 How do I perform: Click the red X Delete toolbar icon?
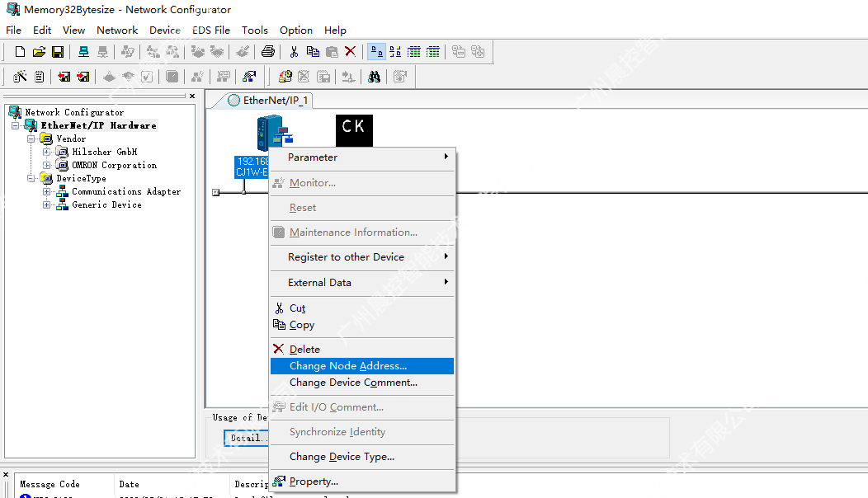tap(350, 52)
